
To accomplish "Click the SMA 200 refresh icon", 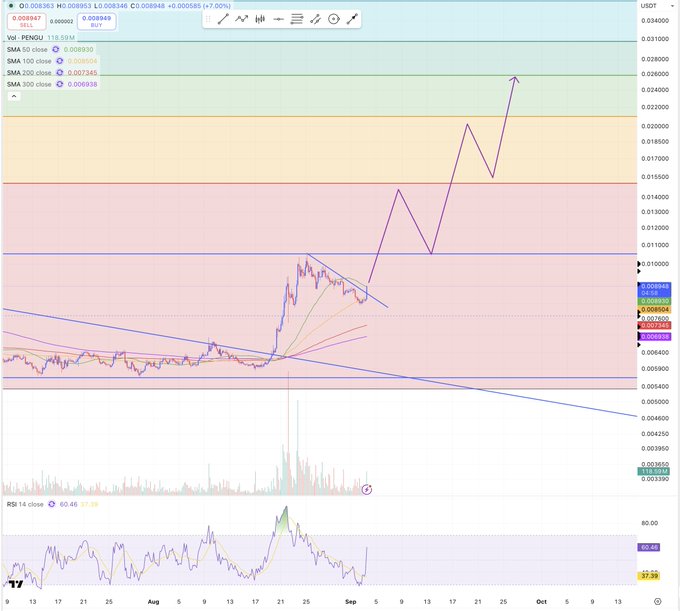I will (59, 73).
